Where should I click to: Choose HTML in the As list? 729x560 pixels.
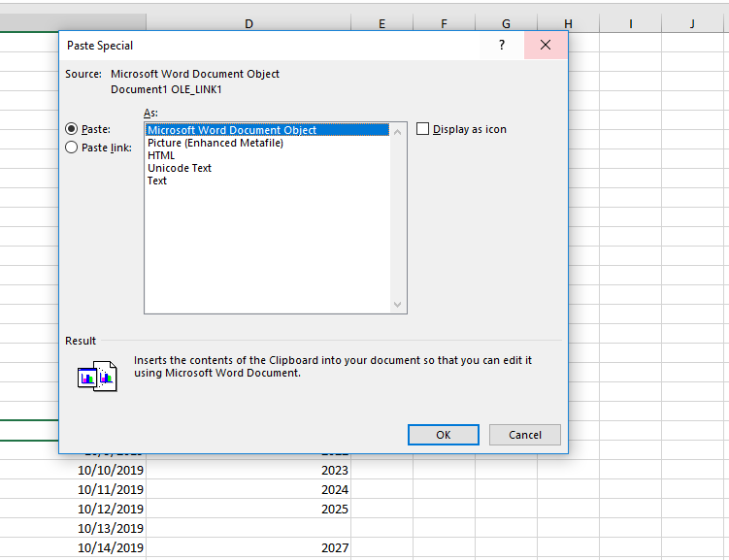(267, 155)
